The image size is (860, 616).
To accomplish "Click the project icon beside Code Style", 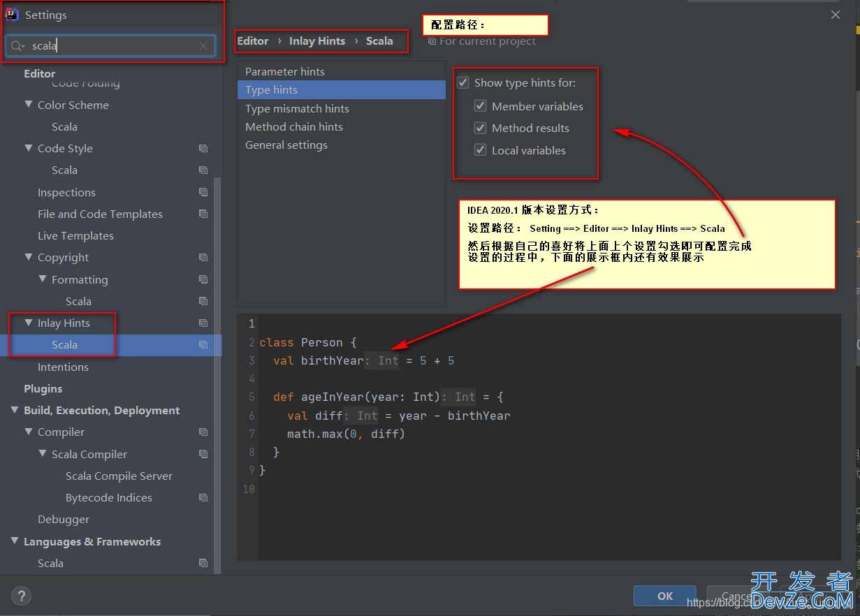I will [x=203, y=148].
